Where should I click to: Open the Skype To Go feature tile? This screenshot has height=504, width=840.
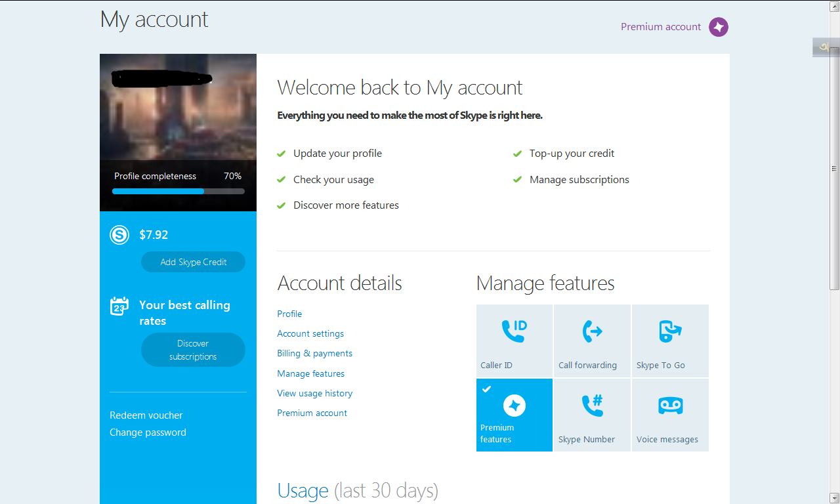[670, 341]
